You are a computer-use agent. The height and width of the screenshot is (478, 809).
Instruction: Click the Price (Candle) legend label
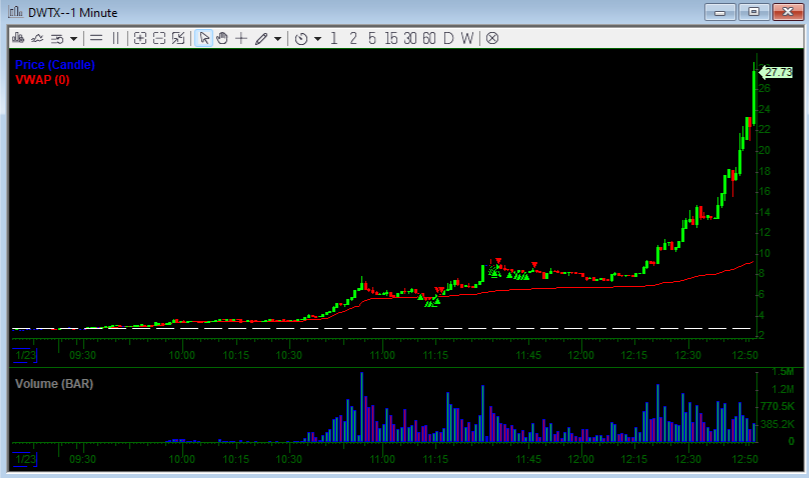55,65
